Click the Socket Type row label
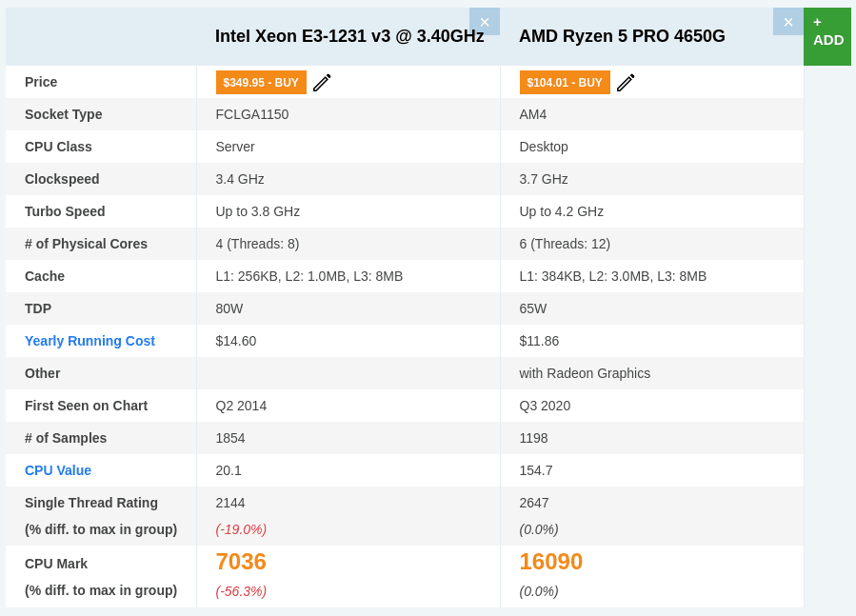This screenshot has width=856, height=616. (63, 114)
